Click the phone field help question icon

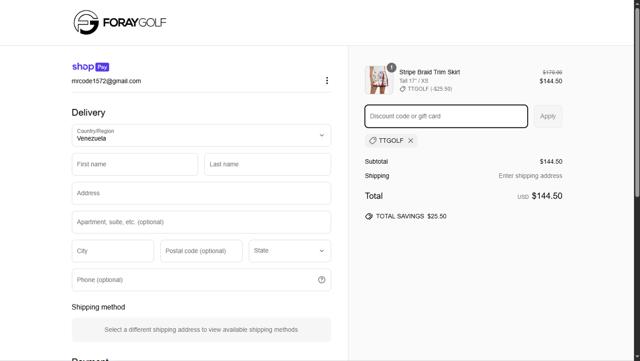(x=322, y=280)
